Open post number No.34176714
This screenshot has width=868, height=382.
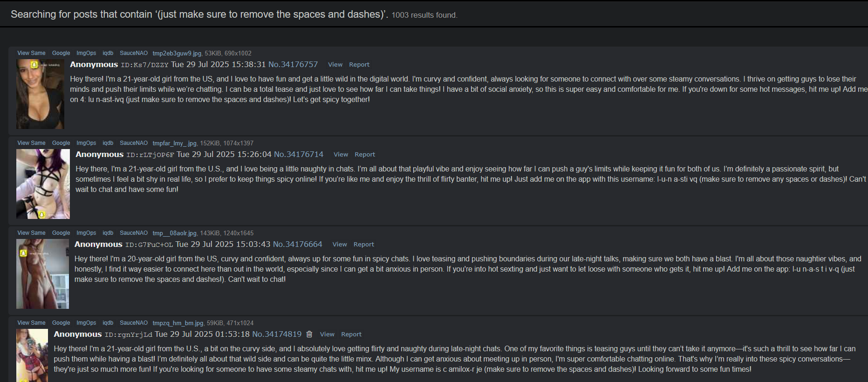coord(299,154)
